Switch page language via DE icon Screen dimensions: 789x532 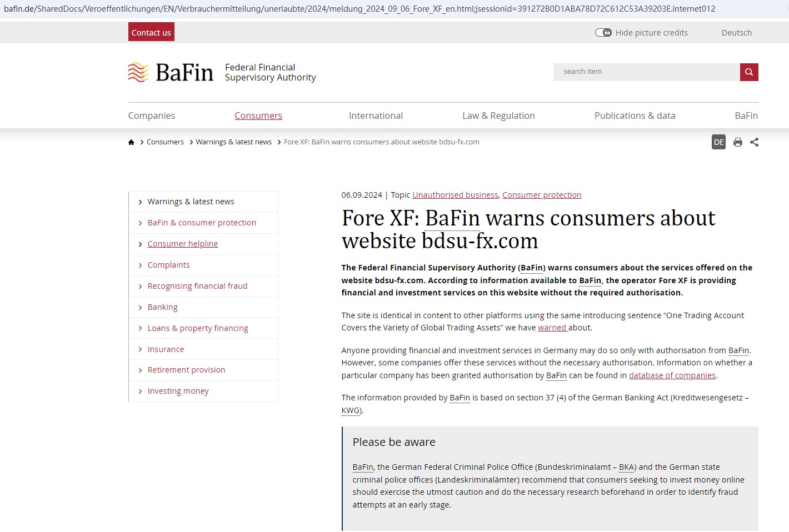[x=719, y=142]
